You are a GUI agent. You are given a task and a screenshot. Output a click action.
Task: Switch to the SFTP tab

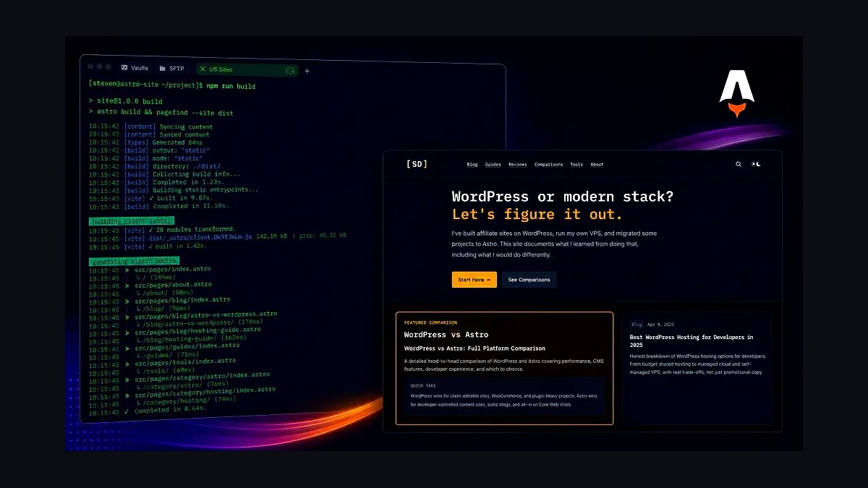point(172,69)
